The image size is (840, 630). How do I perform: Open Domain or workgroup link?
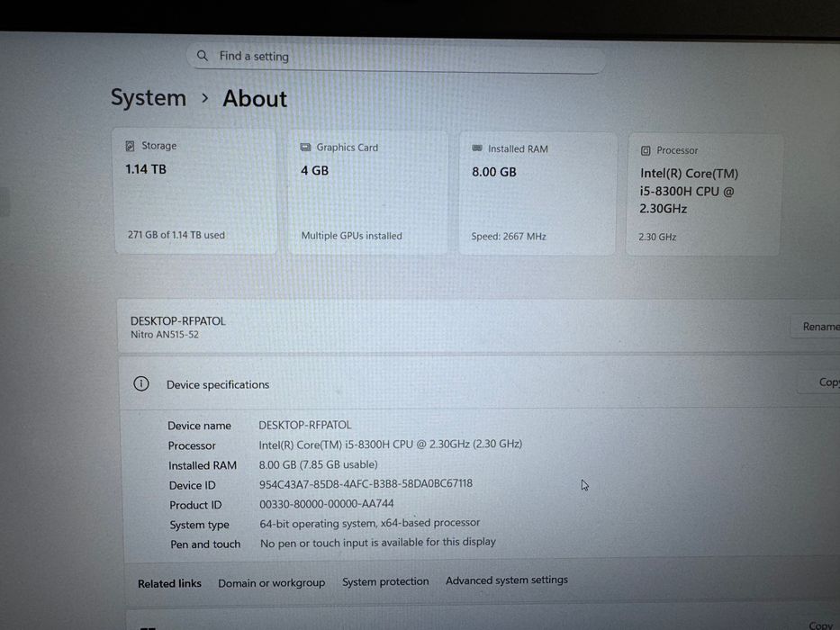point(272,583)
